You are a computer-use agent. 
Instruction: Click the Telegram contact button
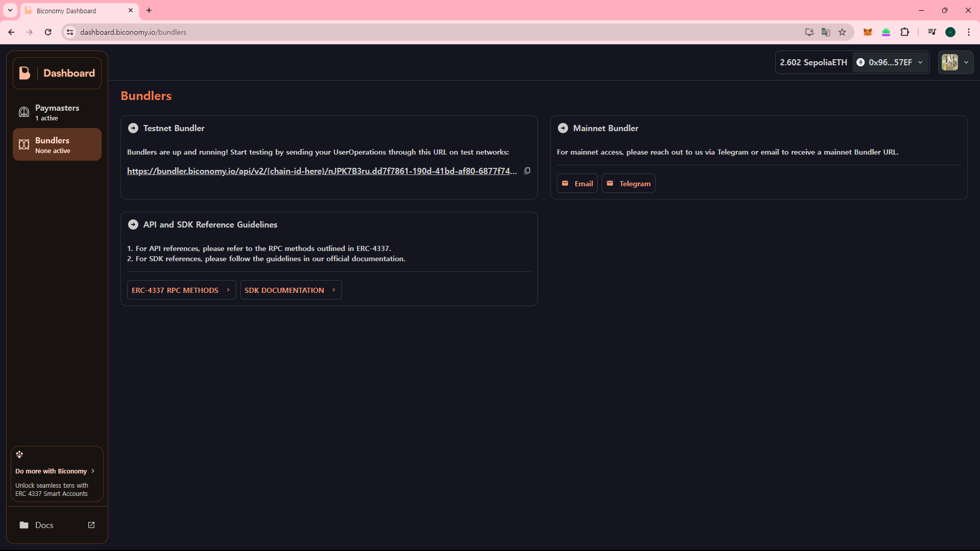point(628,183)
